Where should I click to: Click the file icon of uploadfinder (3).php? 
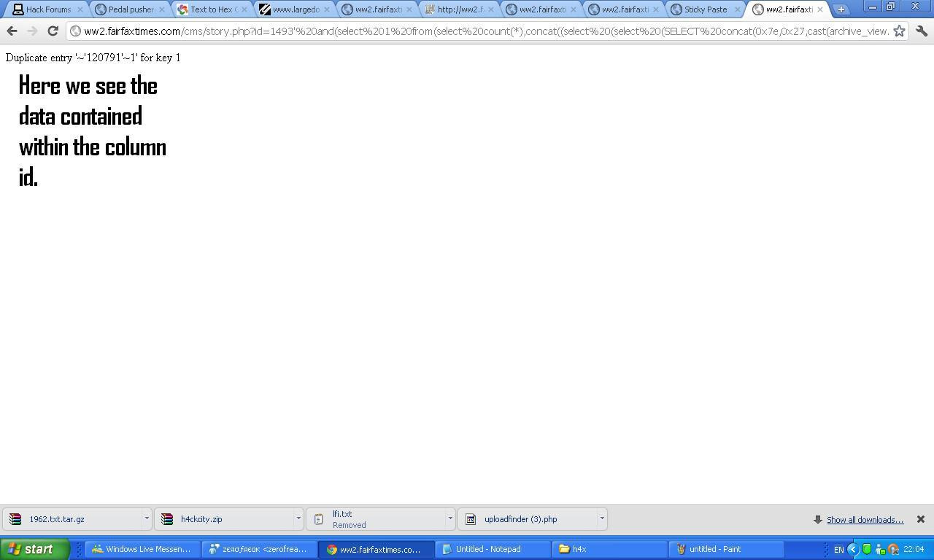click(x=471, y=519)
